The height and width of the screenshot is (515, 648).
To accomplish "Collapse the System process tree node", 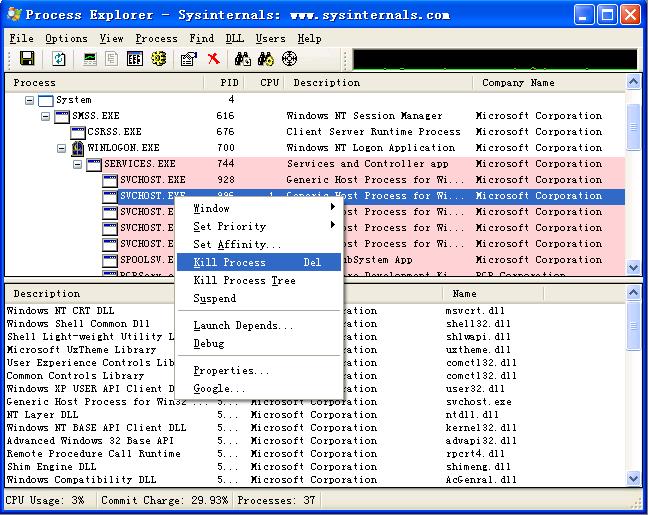I will [29, 100].
